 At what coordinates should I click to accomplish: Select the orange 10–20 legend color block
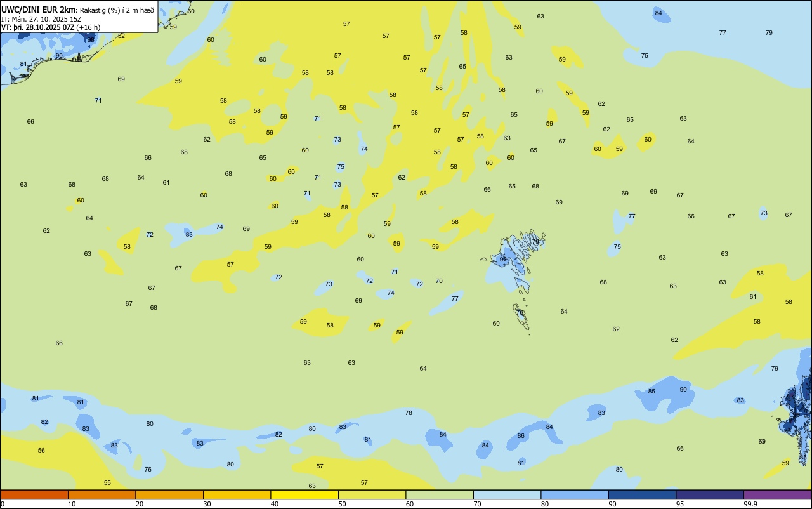(x=101, y=494)
